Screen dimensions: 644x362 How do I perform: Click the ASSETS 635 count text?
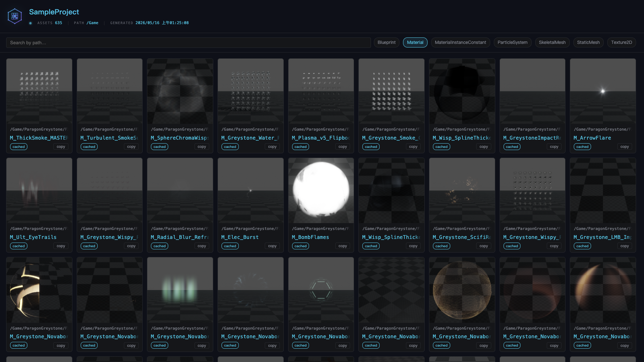50,23
